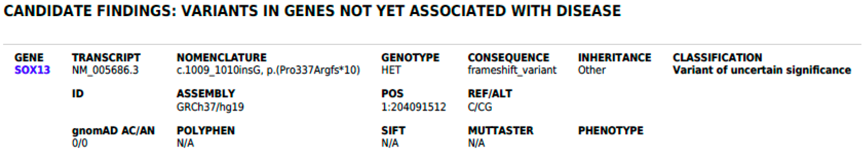Click the CLASSIFICATION column header

(x=717, y=57)
